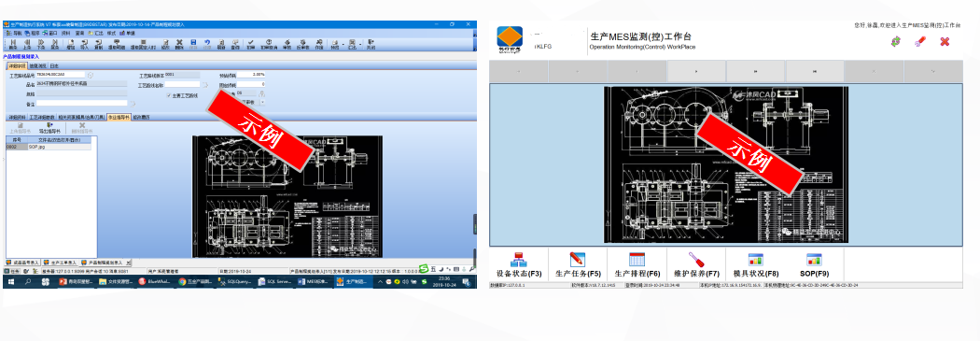Select SOP.jpg file row in list
This screenshot has width=980, height=341.
click(x=49, y=147)
